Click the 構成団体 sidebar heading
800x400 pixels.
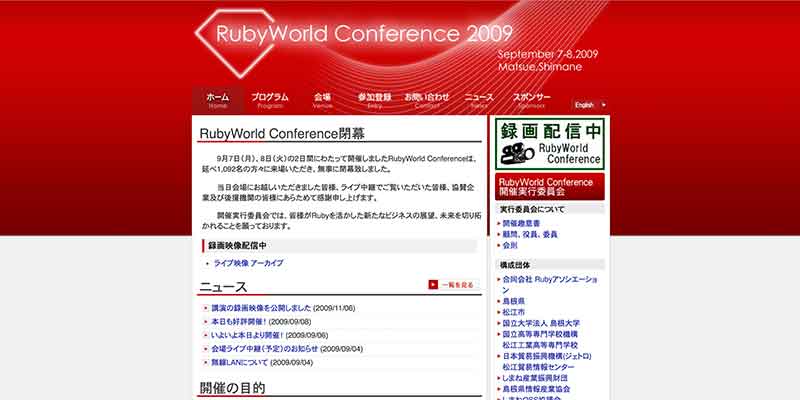coord(515,265)
